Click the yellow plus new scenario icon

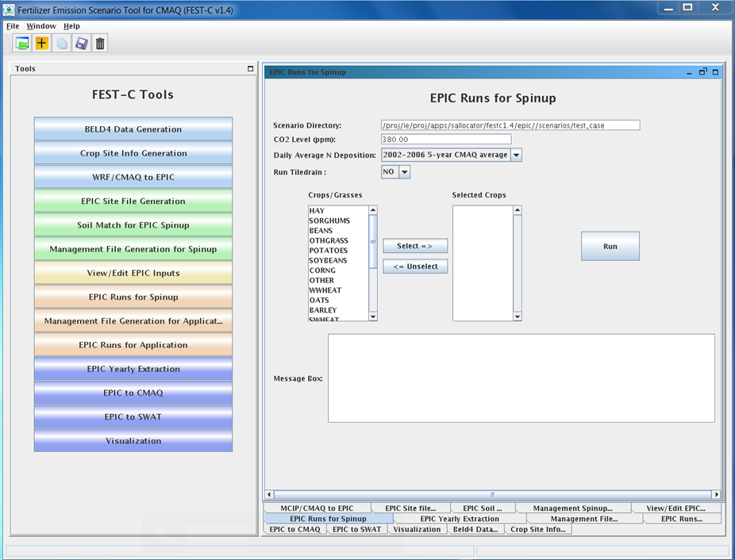point(42,44)
